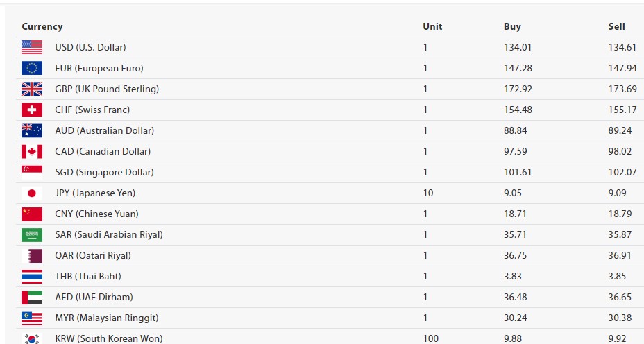The width and height of the screenshot is (644, 344).
Task: Select the UAE flag icon
Action: (x=32, y=298)
